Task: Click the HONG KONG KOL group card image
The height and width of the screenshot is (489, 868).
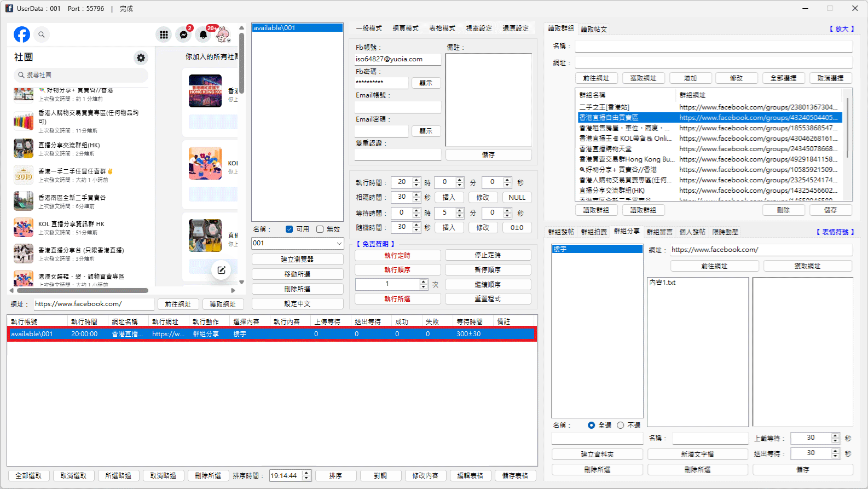Action: pyautogui.click(x=205, y=91)
